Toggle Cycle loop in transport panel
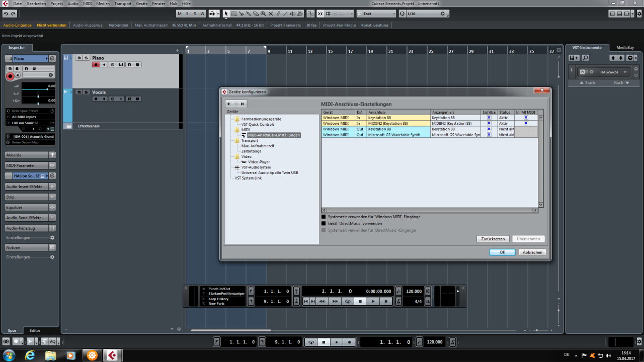The image size is (644, 362). pyautogui.click(x=348, y=301)
